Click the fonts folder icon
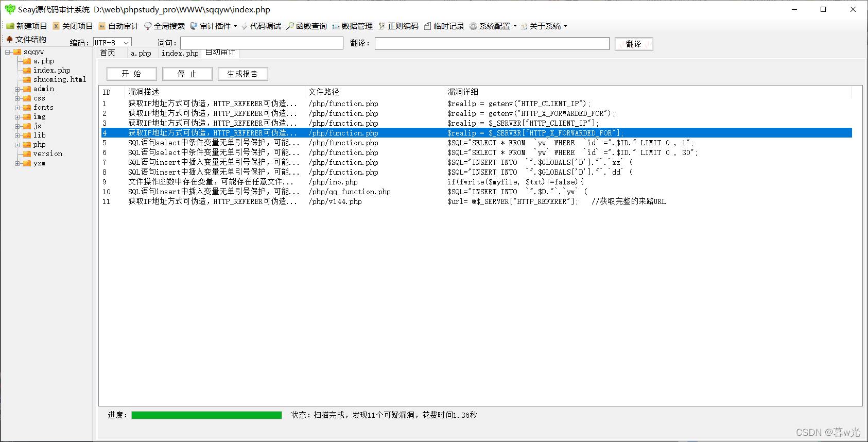The image size is (868, 442). point(27,108)
